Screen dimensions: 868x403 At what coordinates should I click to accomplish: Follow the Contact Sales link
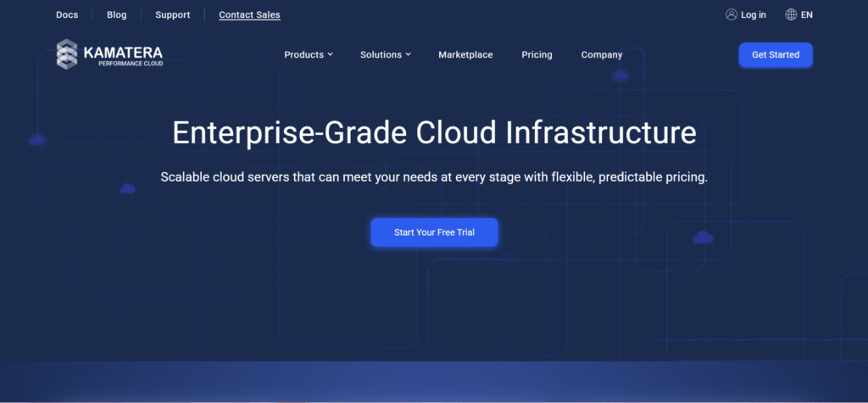tap(249, 14)
